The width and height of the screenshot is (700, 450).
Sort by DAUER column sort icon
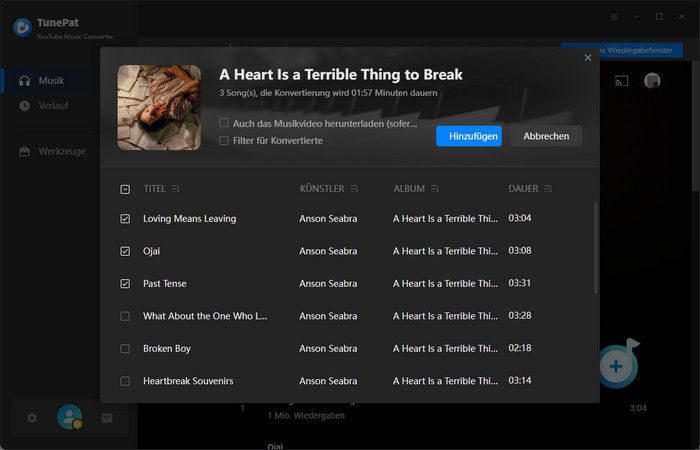click(548, 189)
